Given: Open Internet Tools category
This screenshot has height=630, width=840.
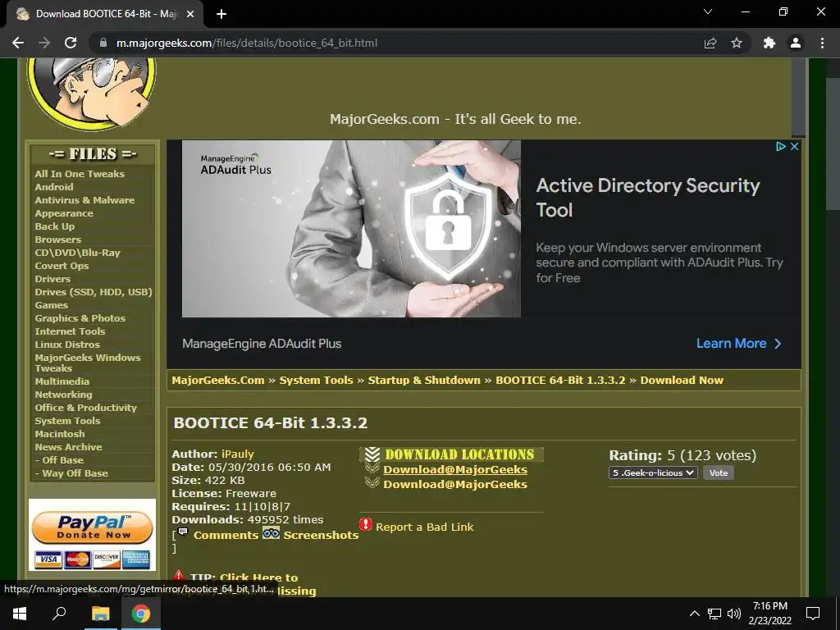Looking at the screenshot, I should point(70,331).
